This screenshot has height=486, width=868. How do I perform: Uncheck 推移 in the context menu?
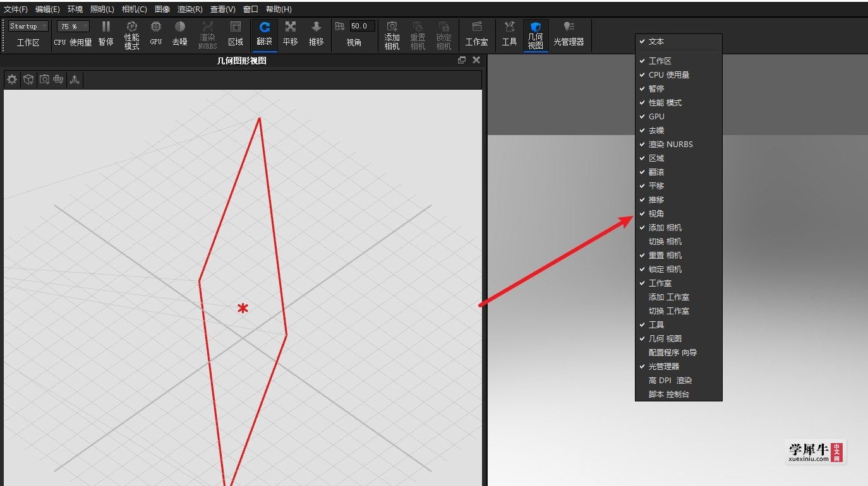point(678,199)
